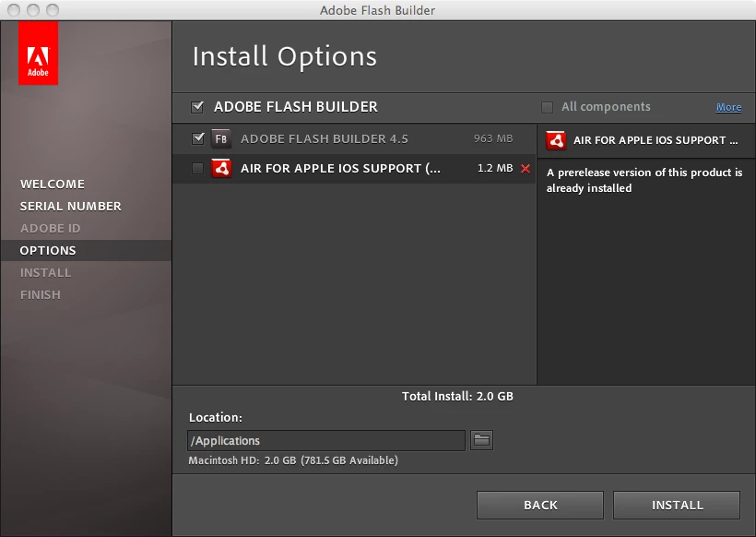Image resolution: width=756 pixels, height=537 pixels.
Task: Click the prerelease version already installed message
Action: coord(644,180)
